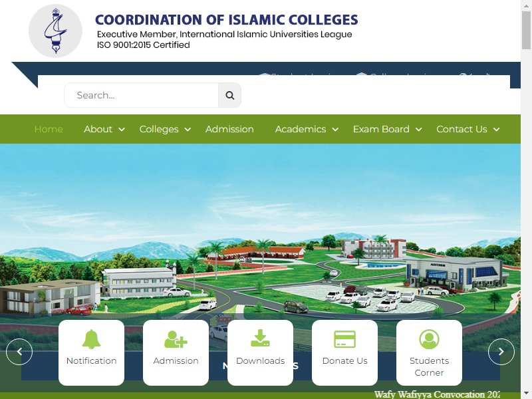The image size is (532, 399).
Task: Open the Admission quick link card label
Action: tap(176, 360)
